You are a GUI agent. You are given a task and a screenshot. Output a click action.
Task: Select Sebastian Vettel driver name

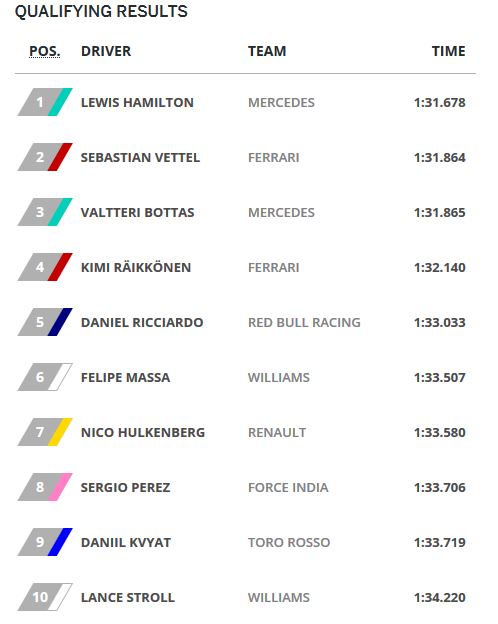[x=141, y=158]
